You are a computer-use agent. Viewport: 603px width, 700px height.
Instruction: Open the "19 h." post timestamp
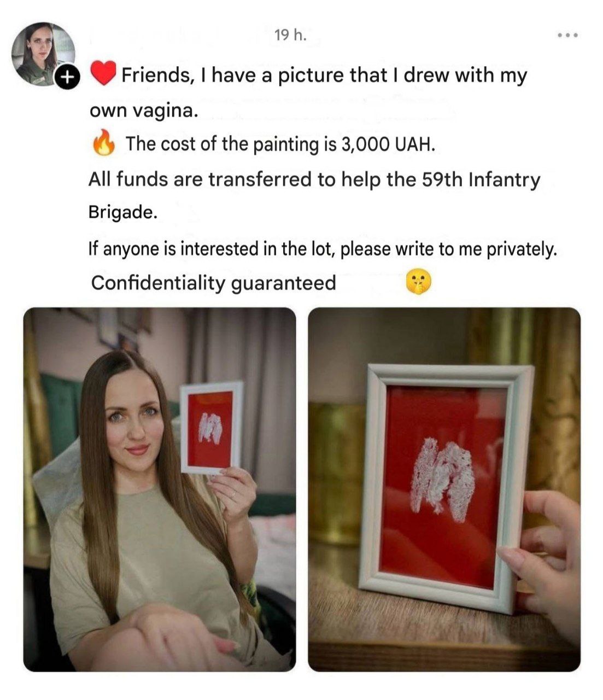pos(291,36)
